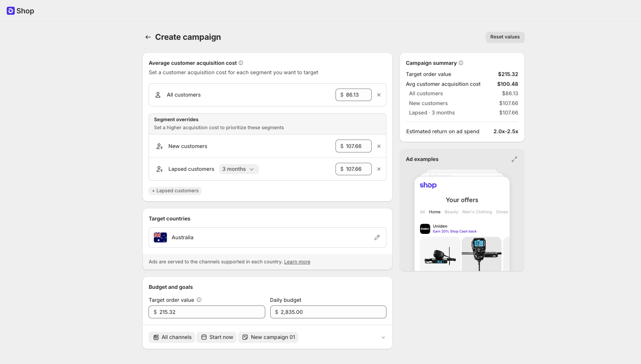Click the Target order value input
Image resolution: width=641 pixels, height=364 pixels.
[207, 312]
